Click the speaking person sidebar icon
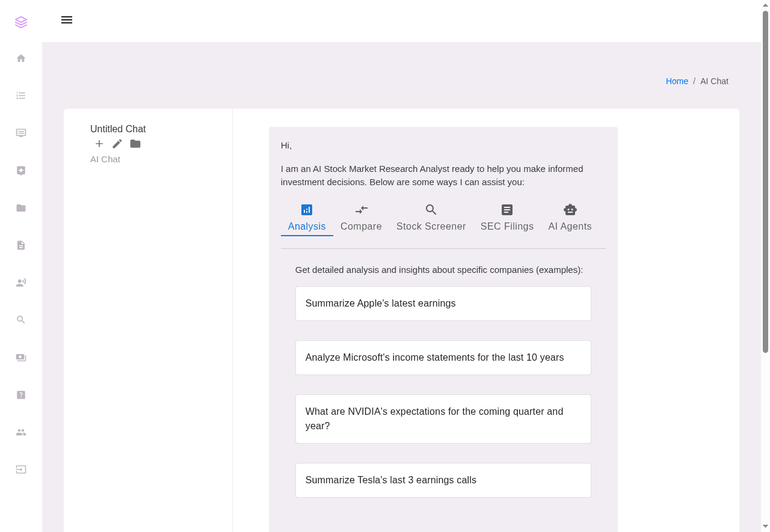 click(x=21, y=283)
